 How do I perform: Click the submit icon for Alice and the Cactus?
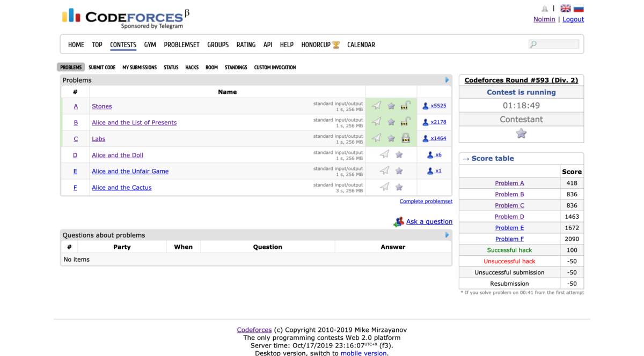click(x=384, y=187)
